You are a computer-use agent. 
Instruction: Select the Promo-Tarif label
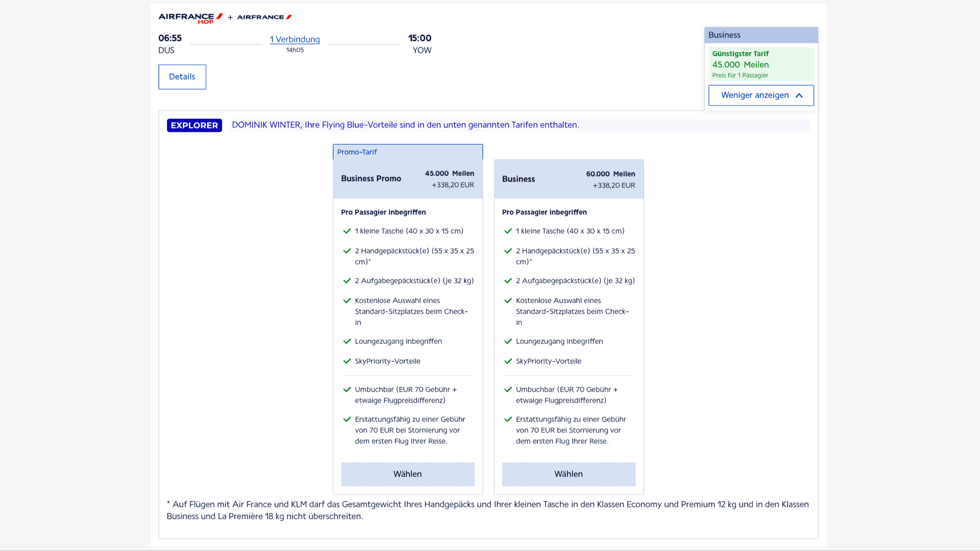(357, 152)
